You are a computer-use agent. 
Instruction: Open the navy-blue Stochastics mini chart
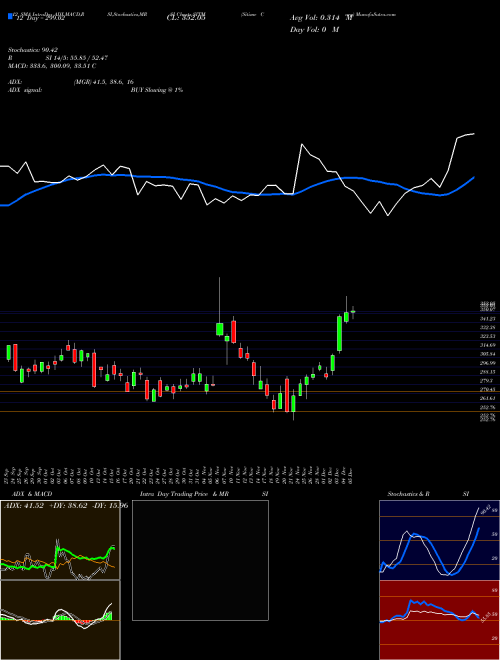point(439,540)
